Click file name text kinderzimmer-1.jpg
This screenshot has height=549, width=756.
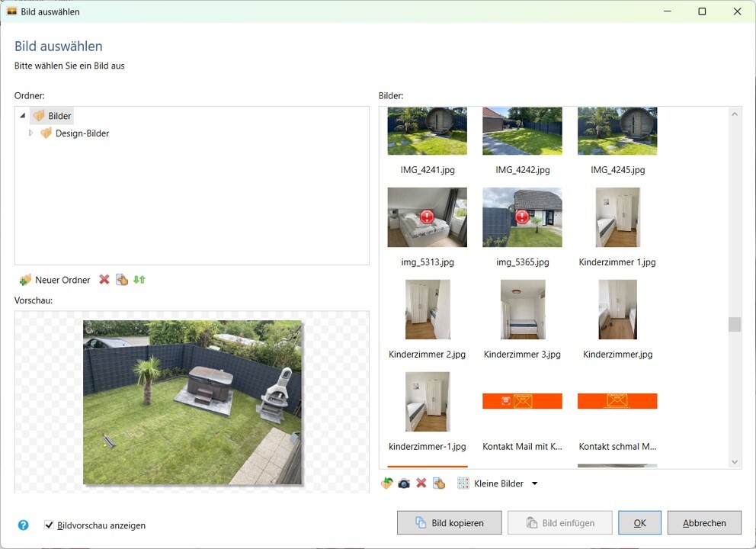pos(428,446)
